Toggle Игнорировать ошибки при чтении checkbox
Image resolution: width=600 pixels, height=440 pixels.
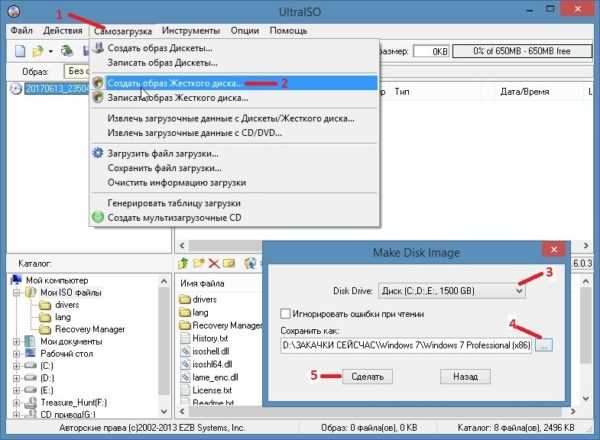click(285, 314)
